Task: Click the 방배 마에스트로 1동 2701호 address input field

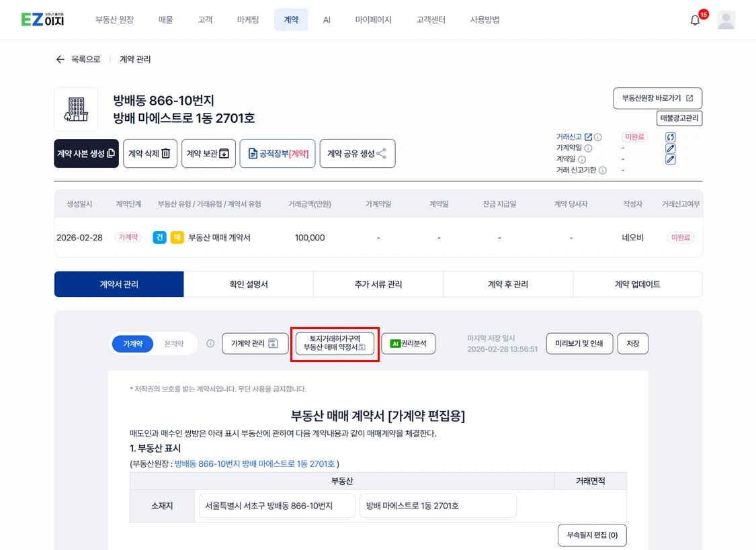Action: coord(437,506)
